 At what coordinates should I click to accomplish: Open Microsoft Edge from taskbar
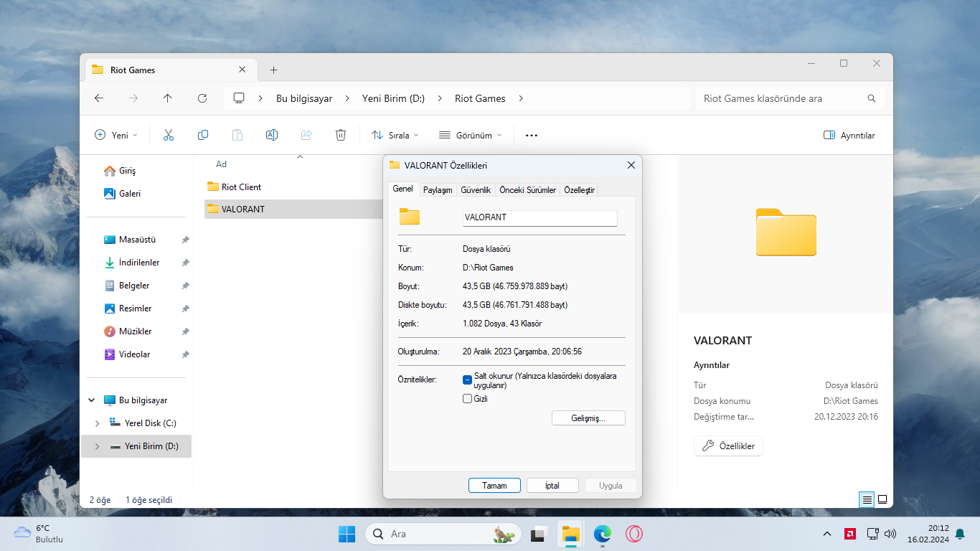pyautogui.click(x=602, y=534)
